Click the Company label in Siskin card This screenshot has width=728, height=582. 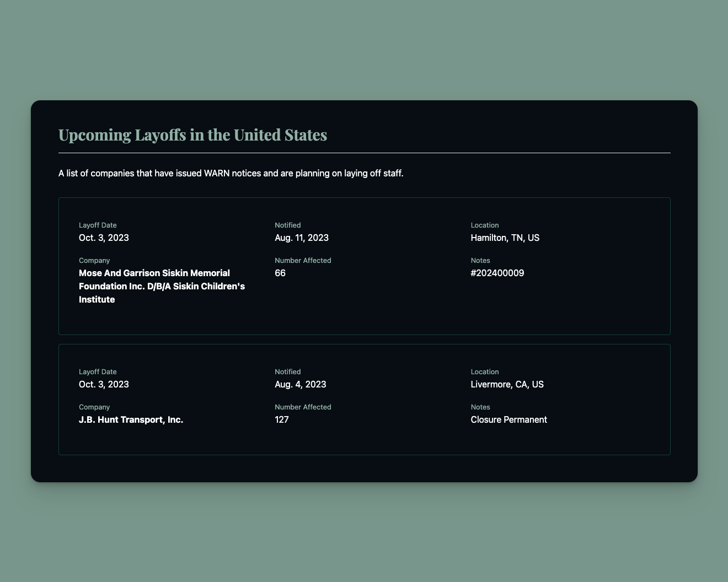[x=94, y=260]
